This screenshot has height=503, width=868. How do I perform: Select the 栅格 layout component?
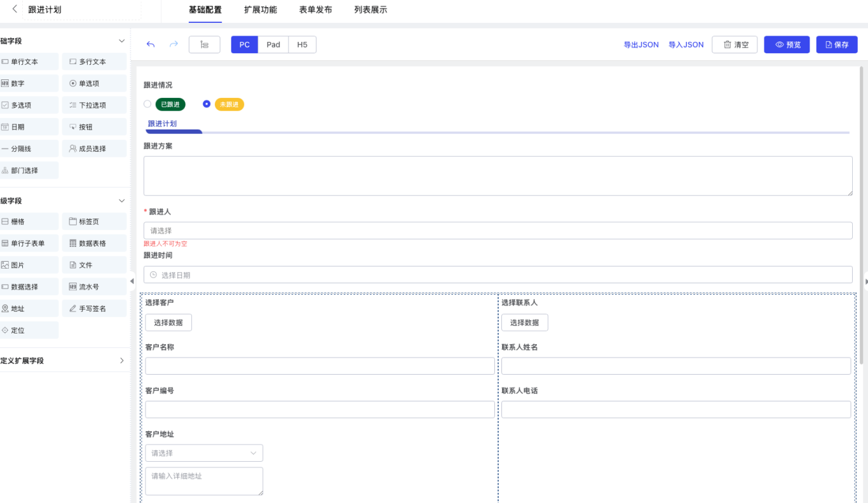[29, 222]
